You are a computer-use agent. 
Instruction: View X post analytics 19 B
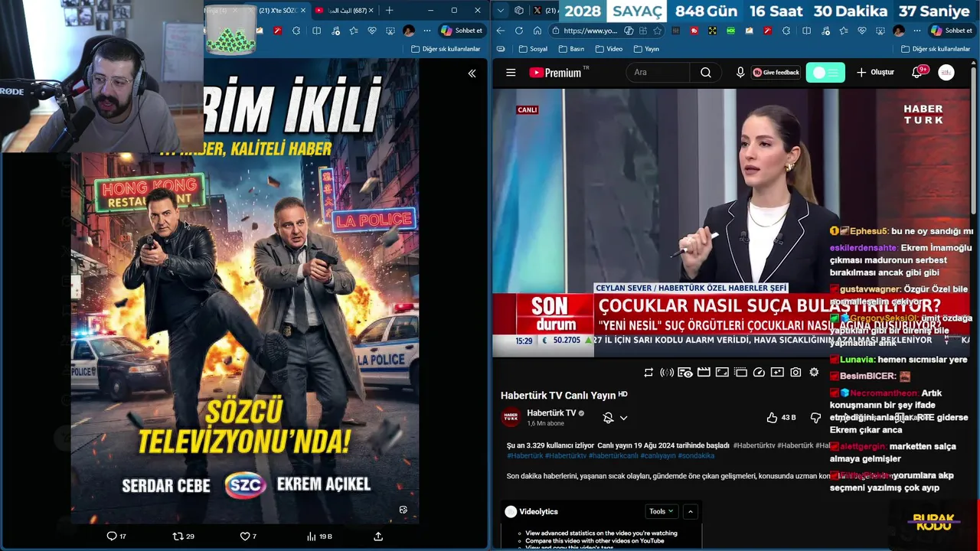(x=319, y=536)
